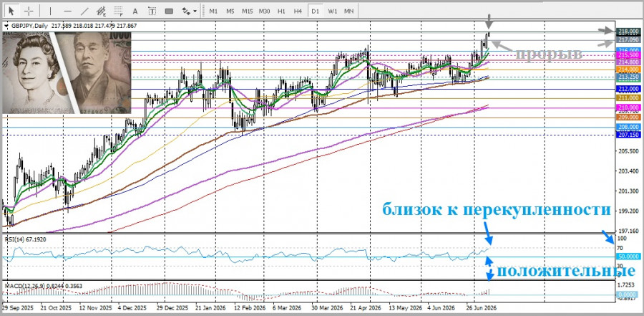Image resolution: width=644 pixels, height=316 pixels.
Task: Expand the GBPJPY,Daily chart title arrow
Action: tap(6, 26)
